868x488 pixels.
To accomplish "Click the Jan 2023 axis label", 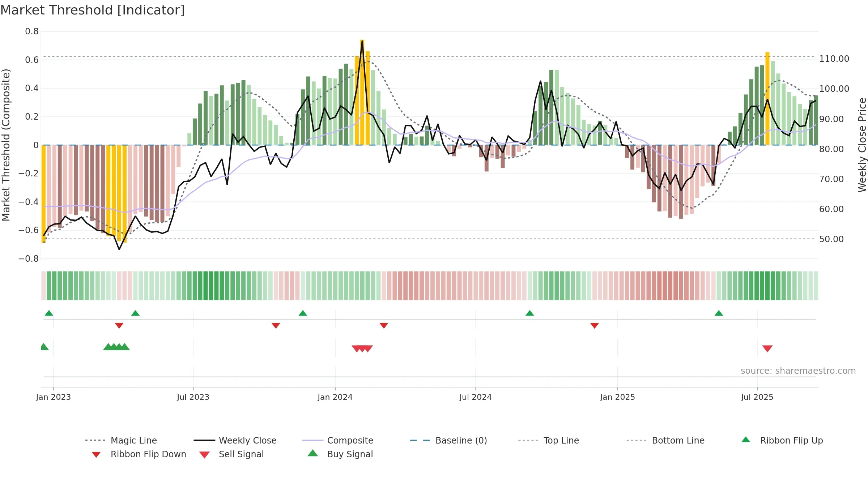I will (54, 397).
